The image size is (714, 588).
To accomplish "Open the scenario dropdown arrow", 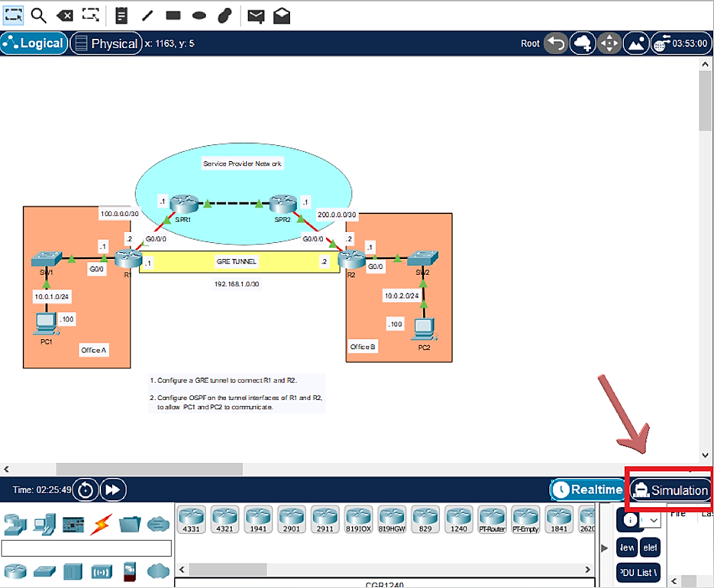I will pos(654,520).
